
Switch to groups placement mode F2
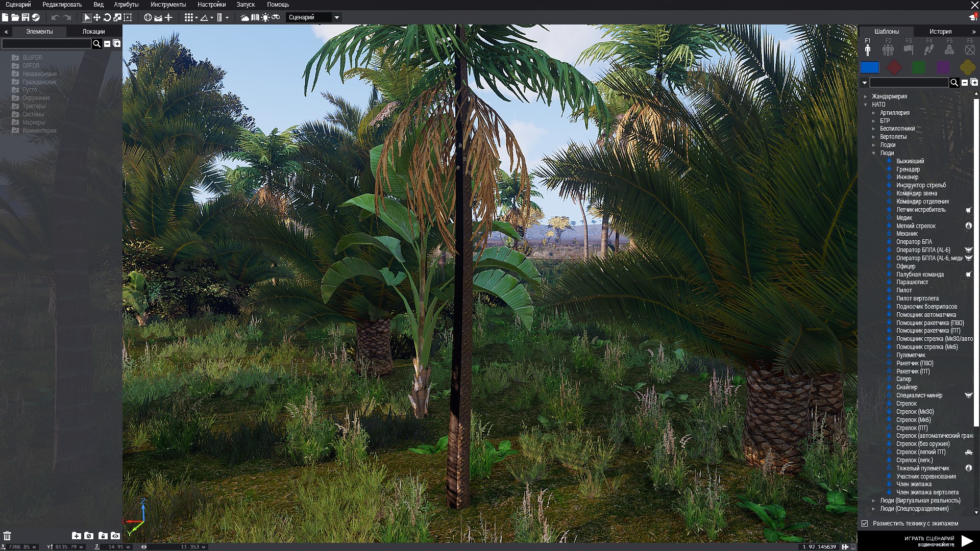point(888,49)
